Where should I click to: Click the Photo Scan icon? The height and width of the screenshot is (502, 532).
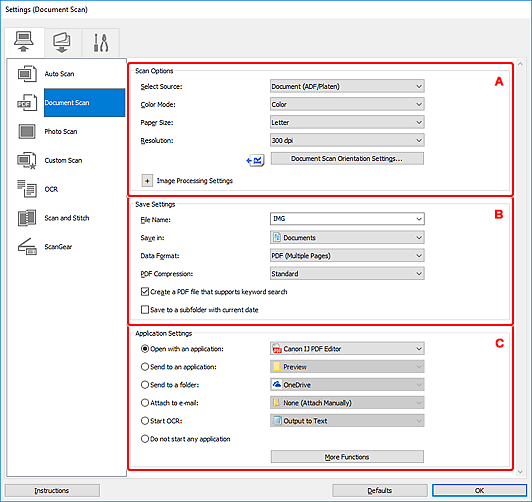(27, 131)
